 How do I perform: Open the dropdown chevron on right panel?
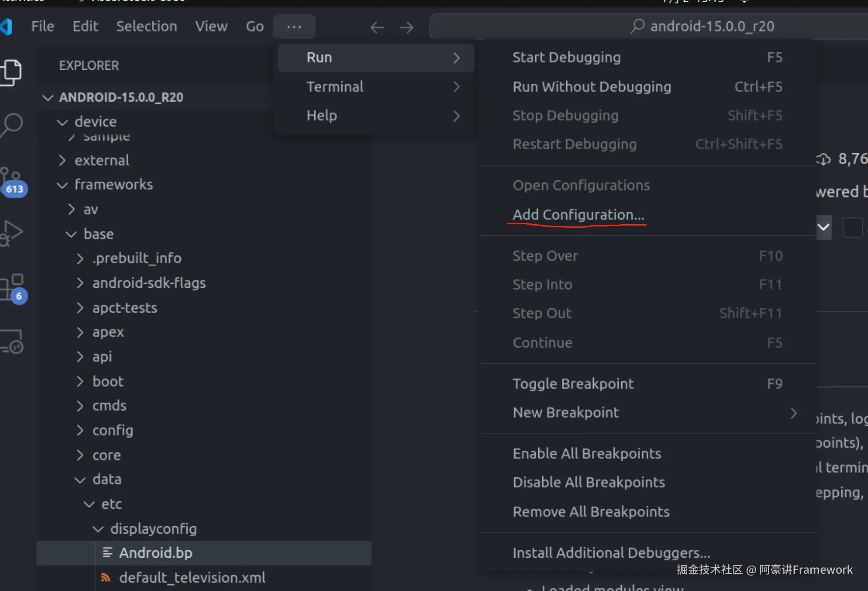tap(824, 227)
